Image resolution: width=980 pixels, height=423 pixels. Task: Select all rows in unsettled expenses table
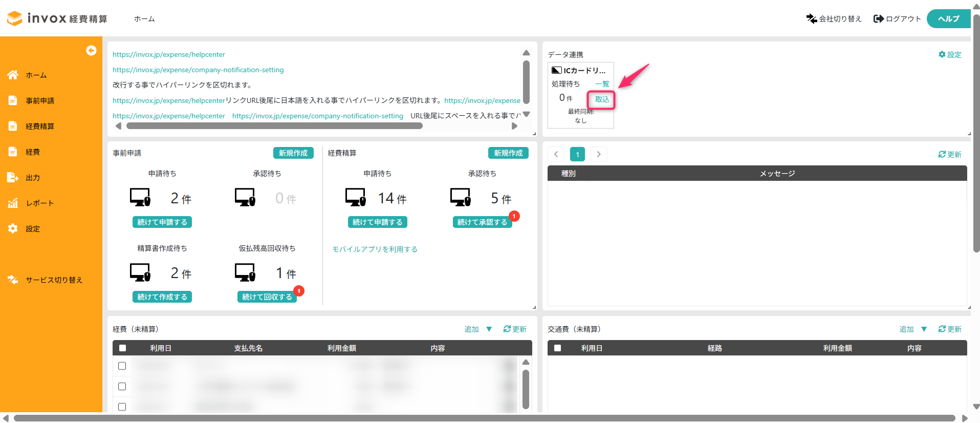[x=122, y=348]
